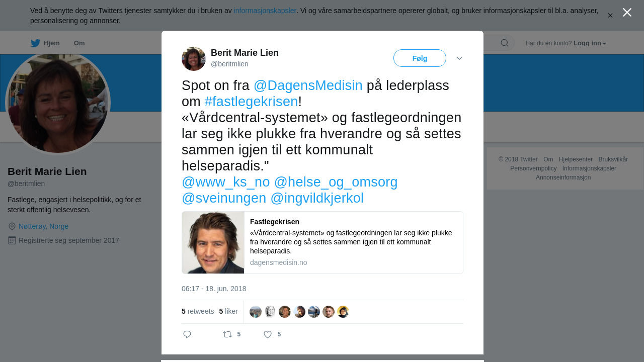View the first liker's avatar

256,312
